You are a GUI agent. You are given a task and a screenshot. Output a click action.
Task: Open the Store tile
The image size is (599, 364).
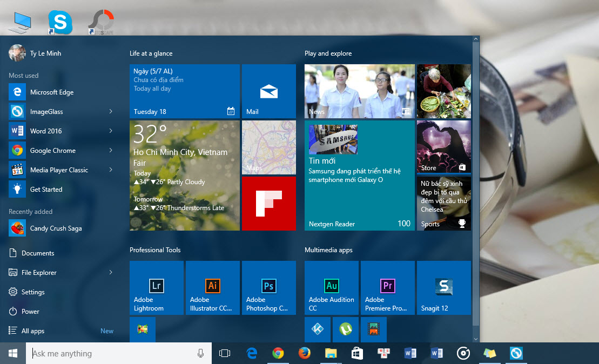click(x=444, y=147)
